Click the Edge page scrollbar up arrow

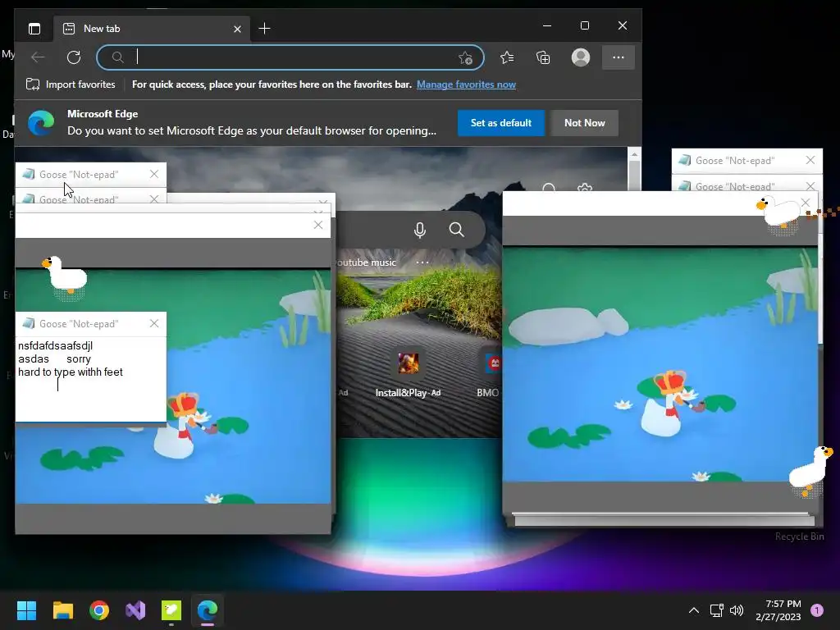(634, 154)
